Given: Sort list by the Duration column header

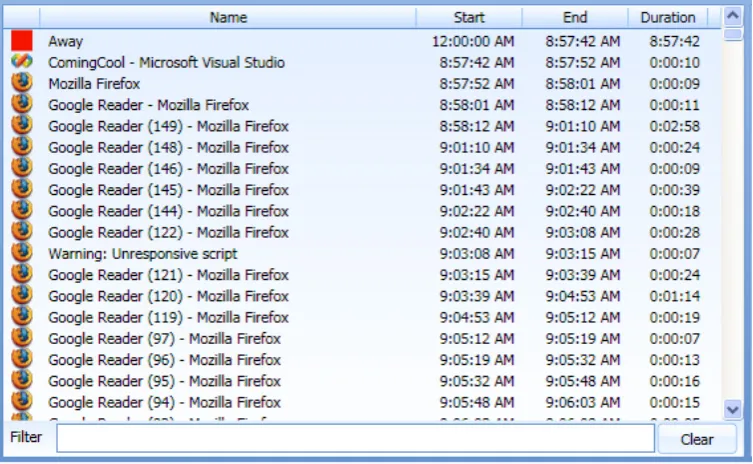Looking at the screenshot, I should [668, 18].
